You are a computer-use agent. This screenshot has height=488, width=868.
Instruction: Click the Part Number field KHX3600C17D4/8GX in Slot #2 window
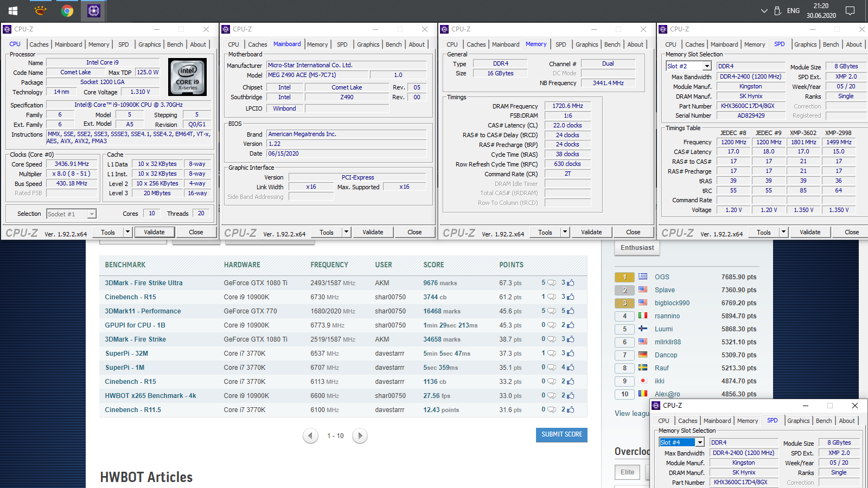tap(751, 106)
